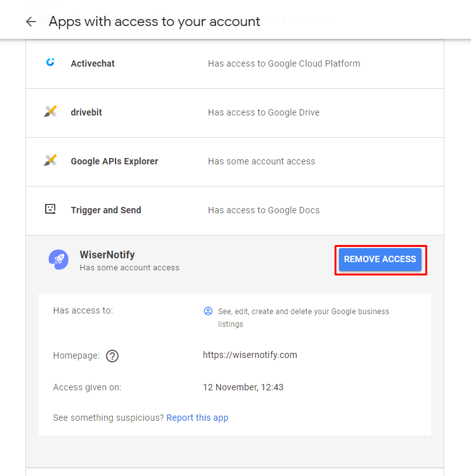Expand the Google APIs Explorer row

point(235,162)
